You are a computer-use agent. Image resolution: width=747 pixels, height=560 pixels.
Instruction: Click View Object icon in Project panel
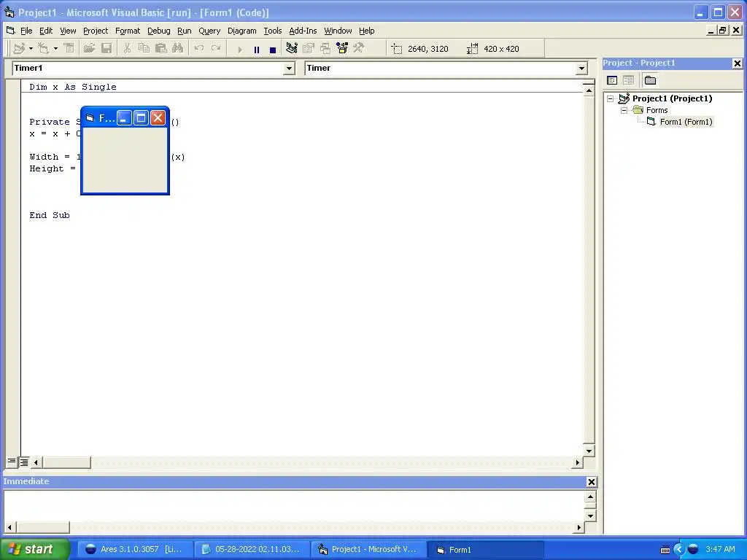pyautogui.click(x=628, y=80)
